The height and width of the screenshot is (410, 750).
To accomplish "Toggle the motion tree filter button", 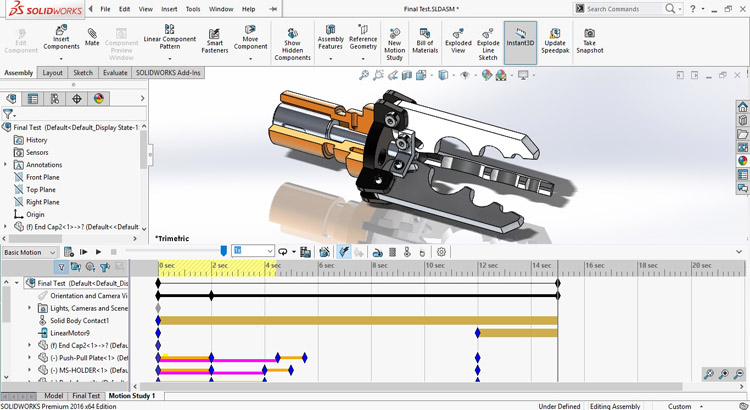I will [x=61, y=267].
